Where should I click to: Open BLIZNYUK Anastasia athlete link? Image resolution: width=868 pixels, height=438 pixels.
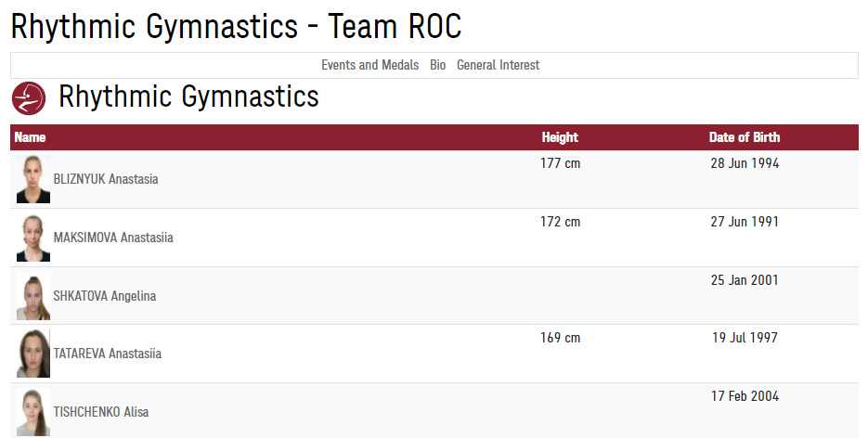pyautogui.click(x=106, y=179)
